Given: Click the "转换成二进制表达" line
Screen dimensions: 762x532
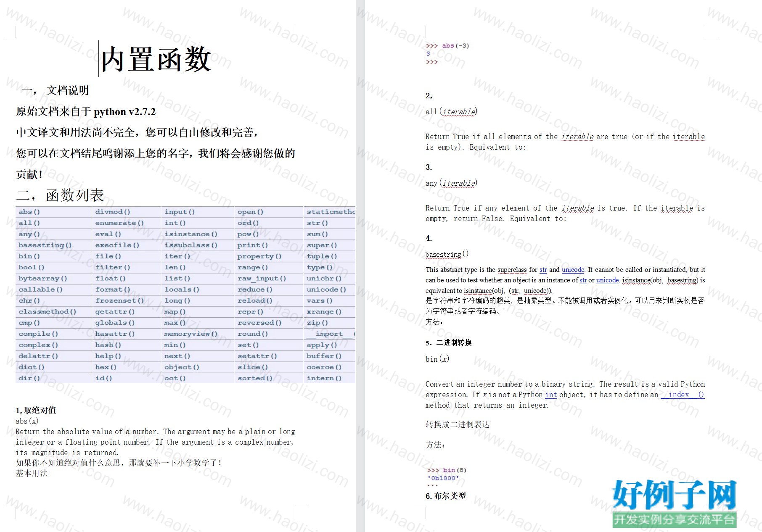Looking at the screenshot, I should pos(458,424).
